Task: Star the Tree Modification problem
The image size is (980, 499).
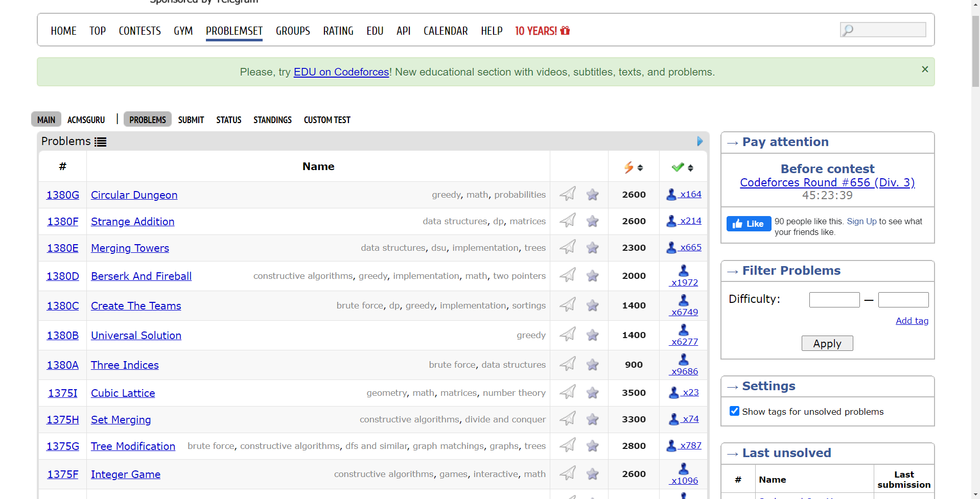Action: coord(593,446)
